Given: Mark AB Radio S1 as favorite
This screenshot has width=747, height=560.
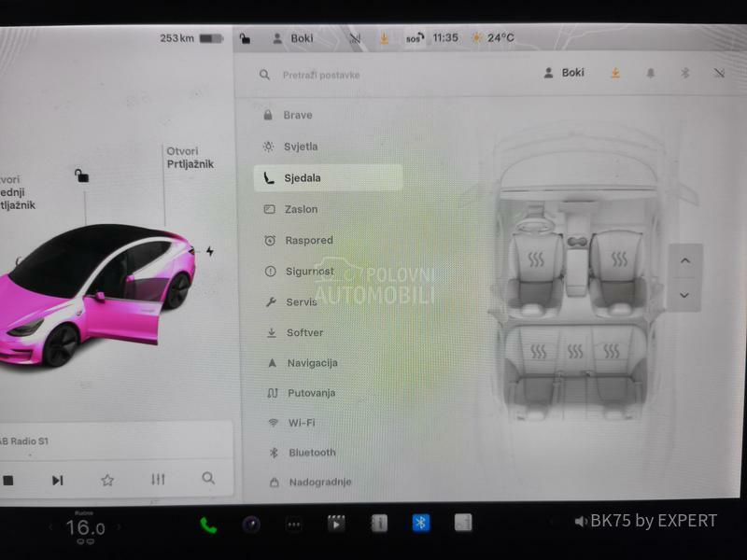Looking at the screenshot, I should click(x=107, y=480).
